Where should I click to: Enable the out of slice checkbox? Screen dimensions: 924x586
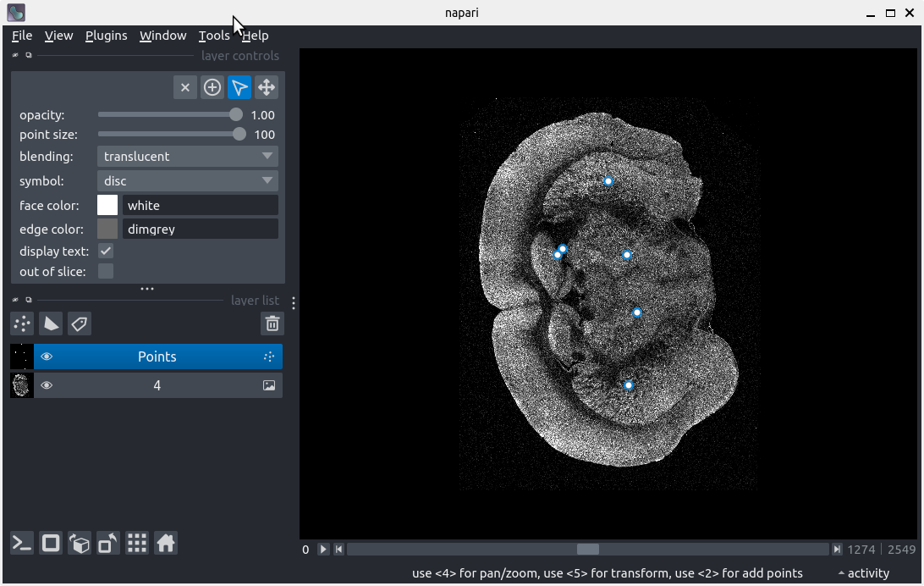[x=106, y=271]
